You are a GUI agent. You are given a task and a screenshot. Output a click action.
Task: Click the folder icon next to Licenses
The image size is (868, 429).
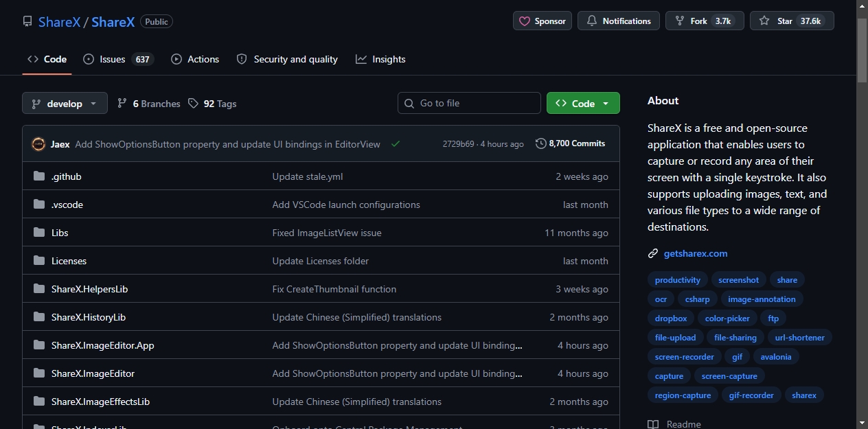click(39, 261)
